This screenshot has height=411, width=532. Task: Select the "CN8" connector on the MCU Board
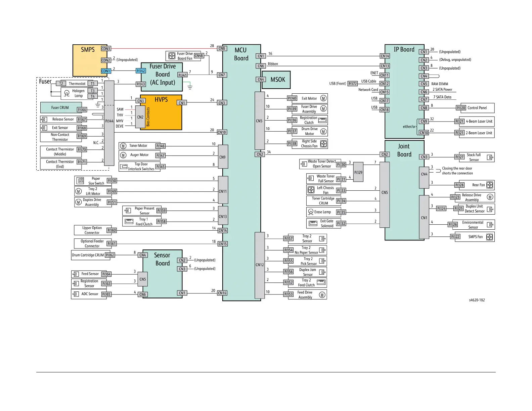point(222,48)
